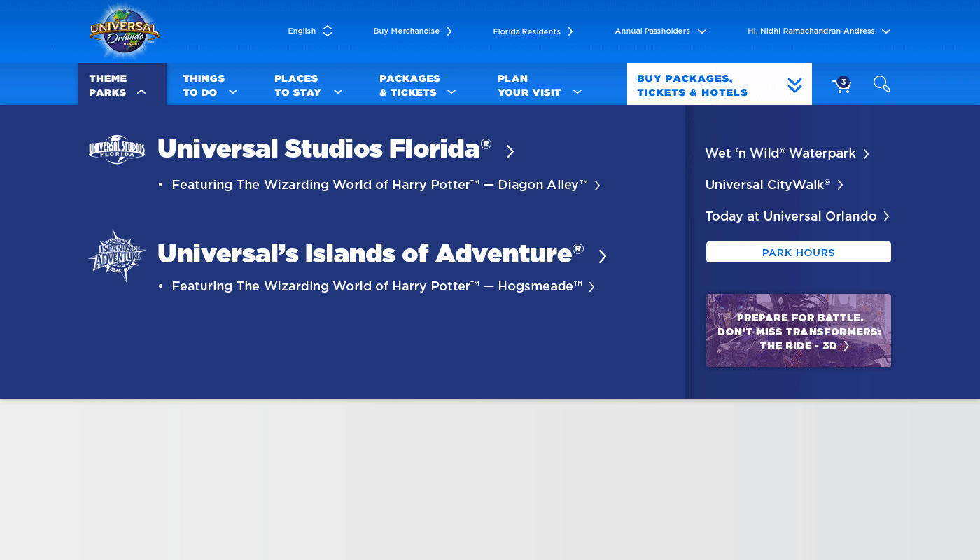Viewport: 980px width, 560px height.
Task: Click the search magnifying glass icon
Action: [882, 84]
